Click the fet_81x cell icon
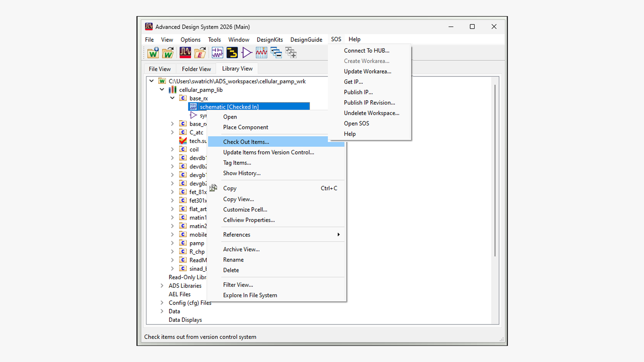Screen dimensions: 644x362 pyautogui.click(x=183, y=192)
